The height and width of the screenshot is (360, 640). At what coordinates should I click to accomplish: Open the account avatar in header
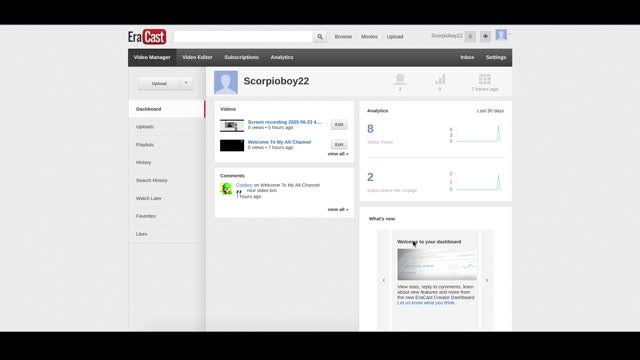coord(501,35)
